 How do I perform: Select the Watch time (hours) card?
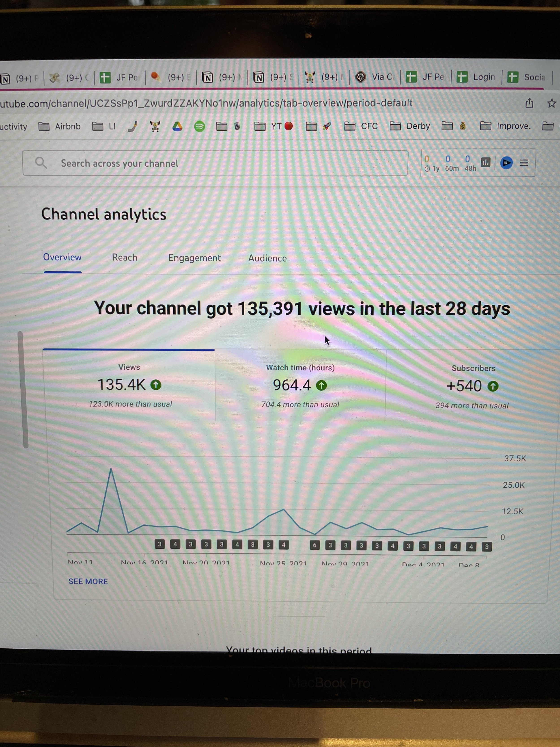point(300,386)
